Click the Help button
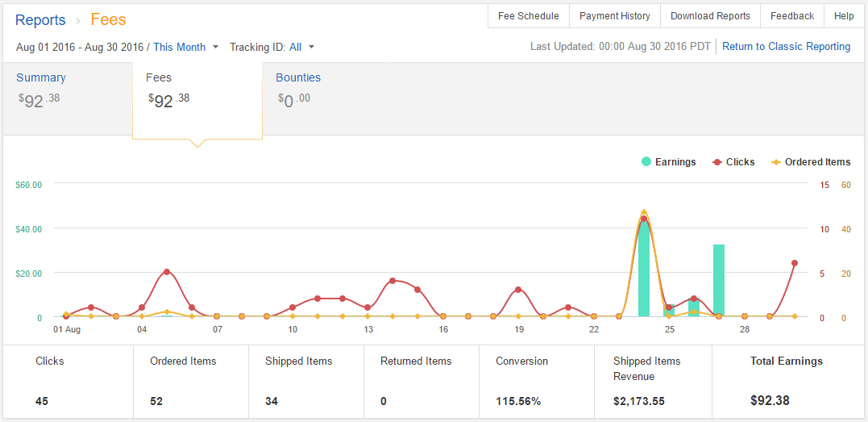 pos(844,16)
